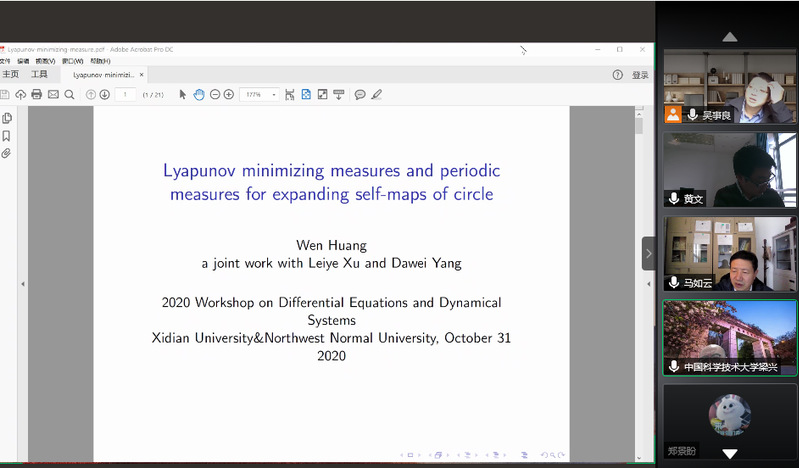Show the page thumbnails panel
Viewport: 799px width, 468px height.
click(7, 118)
